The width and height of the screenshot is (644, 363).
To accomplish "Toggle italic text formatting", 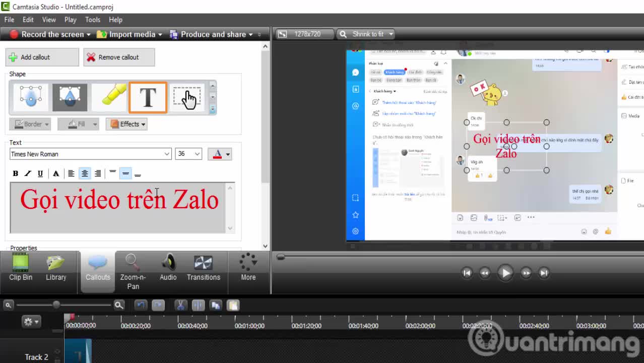I will [28, 173].
